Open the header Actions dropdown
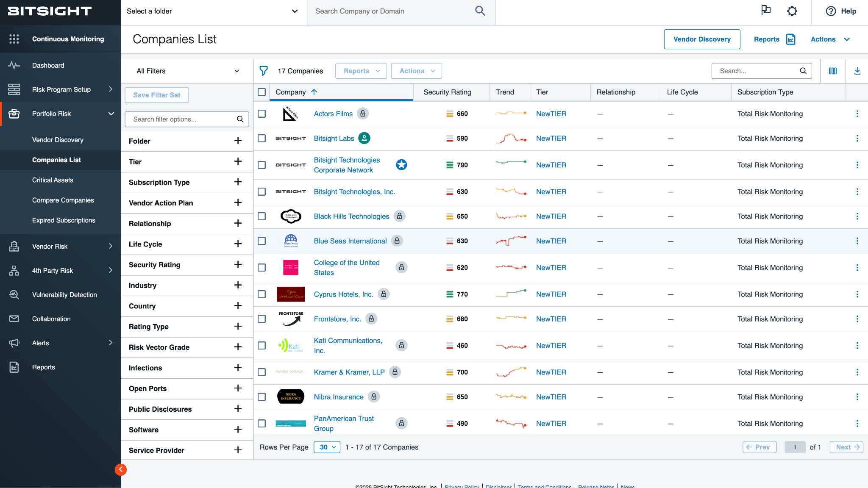 tap(830, 39)
